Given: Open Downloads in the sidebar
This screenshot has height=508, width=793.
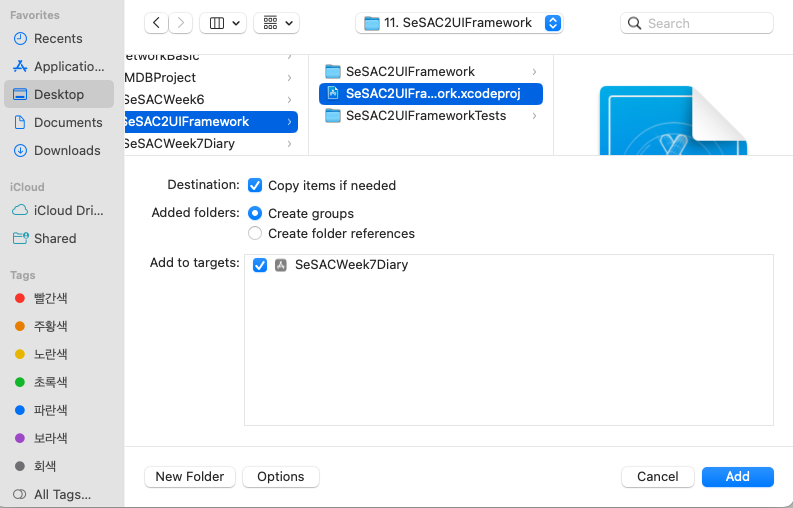Looking at the screenshot, I should [58, 150].
